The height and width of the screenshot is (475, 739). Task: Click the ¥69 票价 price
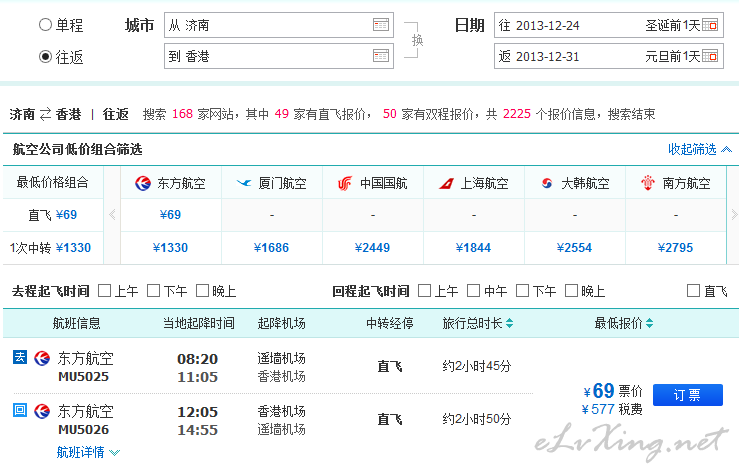pos(613,391)
